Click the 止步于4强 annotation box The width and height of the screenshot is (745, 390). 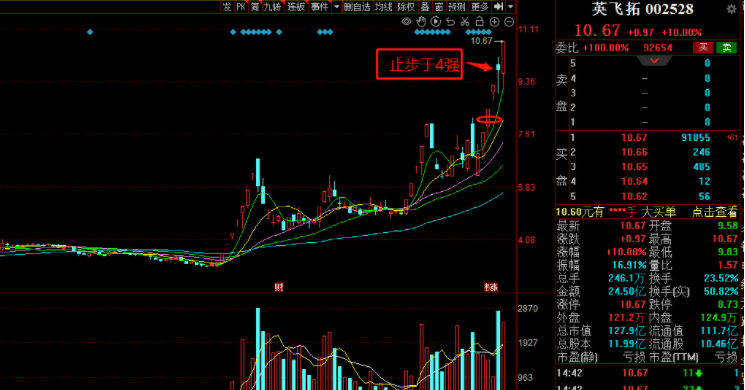(420, 64)
